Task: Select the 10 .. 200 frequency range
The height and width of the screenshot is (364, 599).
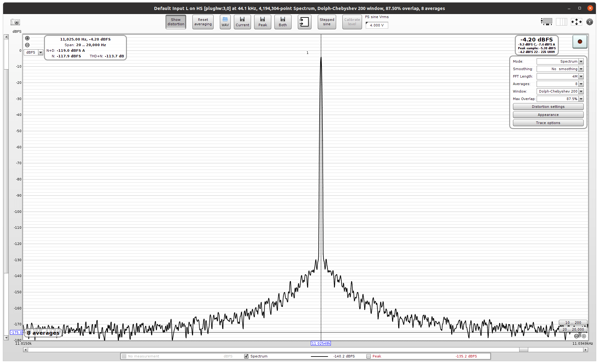Action: point(573,323)
